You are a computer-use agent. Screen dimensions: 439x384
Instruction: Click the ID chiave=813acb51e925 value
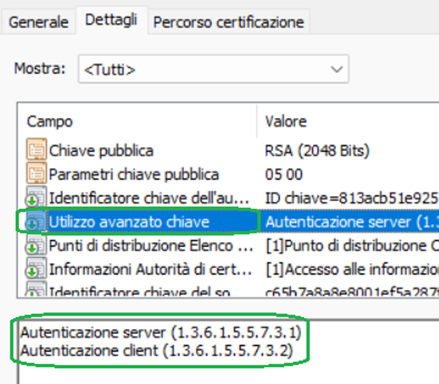[352, 198]
